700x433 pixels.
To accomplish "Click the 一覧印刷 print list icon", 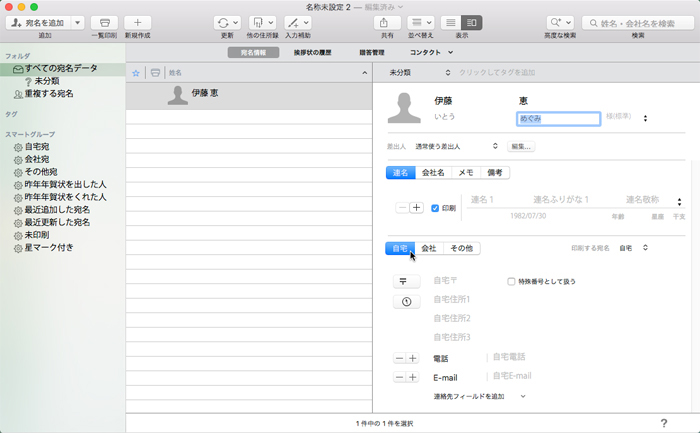I will click(x=104, y=22).
